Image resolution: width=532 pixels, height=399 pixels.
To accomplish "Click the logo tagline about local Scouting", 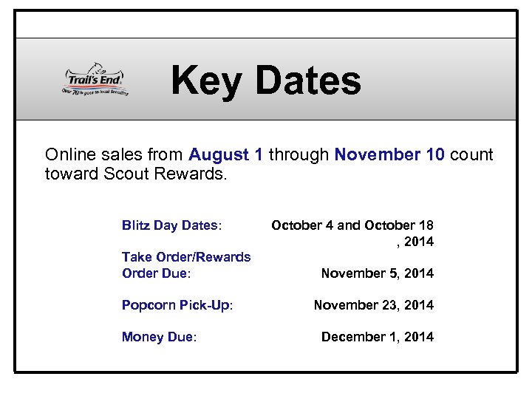I will click(x=95, y=92).
